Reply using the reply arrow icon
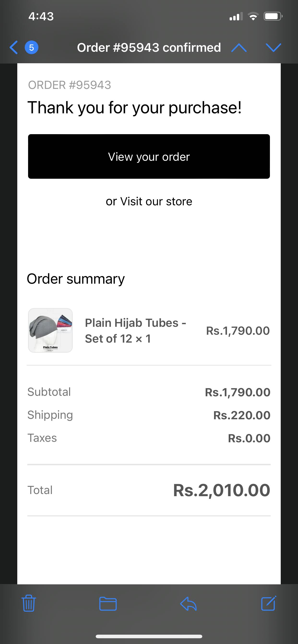The image size is (298, 644). 188,604
